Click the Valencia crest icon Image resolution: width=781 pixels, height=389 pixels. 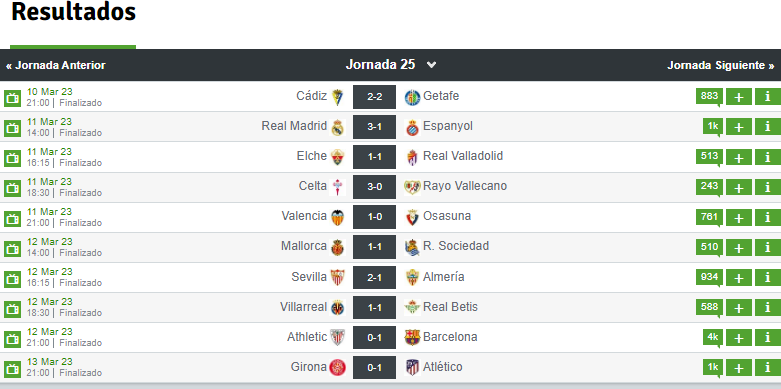coord(337,217)
